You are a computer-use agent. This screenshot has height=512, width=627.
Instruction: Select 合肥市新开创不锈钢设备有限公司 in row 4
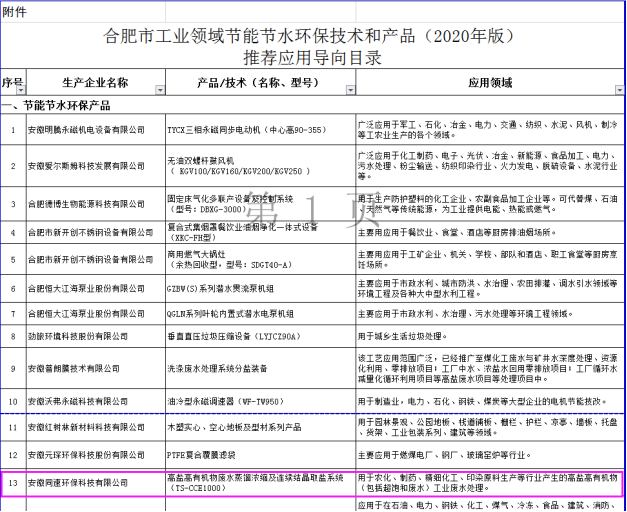[96, 232]
